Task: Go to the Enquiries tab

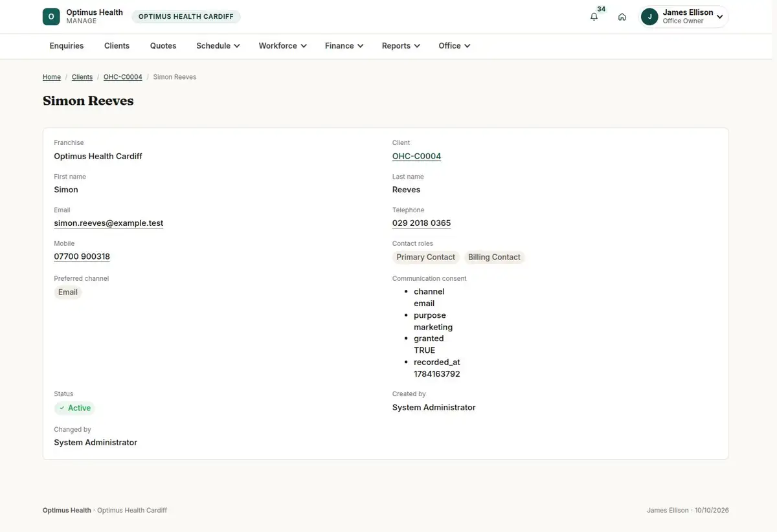Action: click(67, 46)
